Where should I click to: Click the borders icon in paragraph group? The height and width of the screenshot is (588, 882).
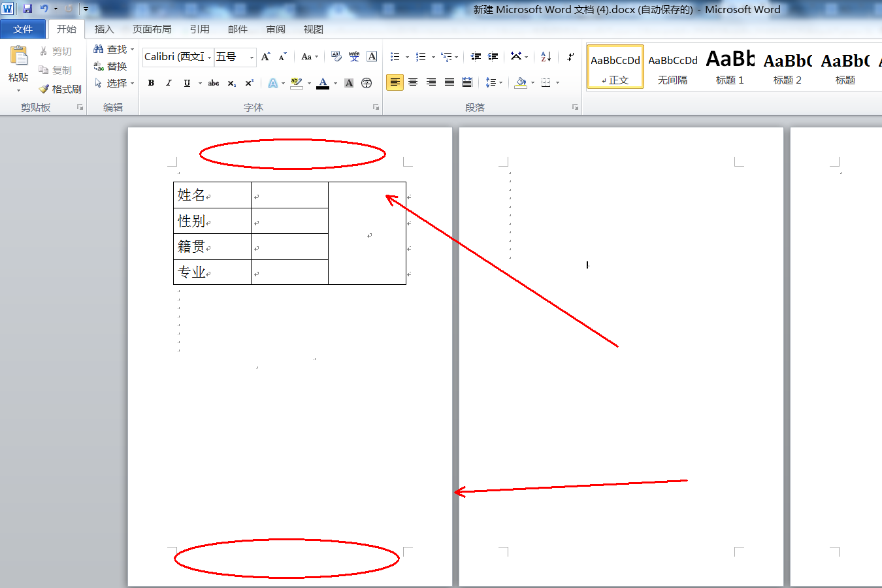pos(546,82)
